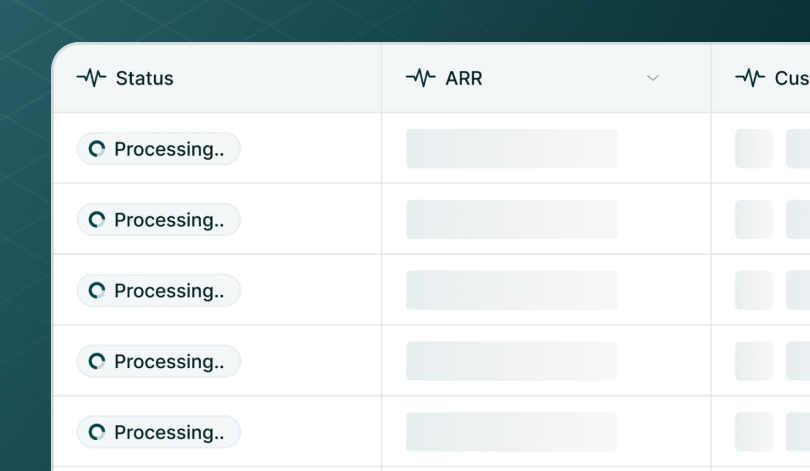Select the partially visible Cus column header
Viewport: 810px width, 471px height.
760,78
